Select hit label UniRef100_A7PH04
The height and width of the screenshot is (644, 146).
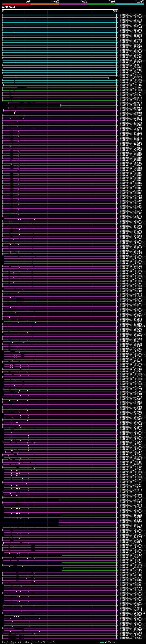(x=131, y=27)
